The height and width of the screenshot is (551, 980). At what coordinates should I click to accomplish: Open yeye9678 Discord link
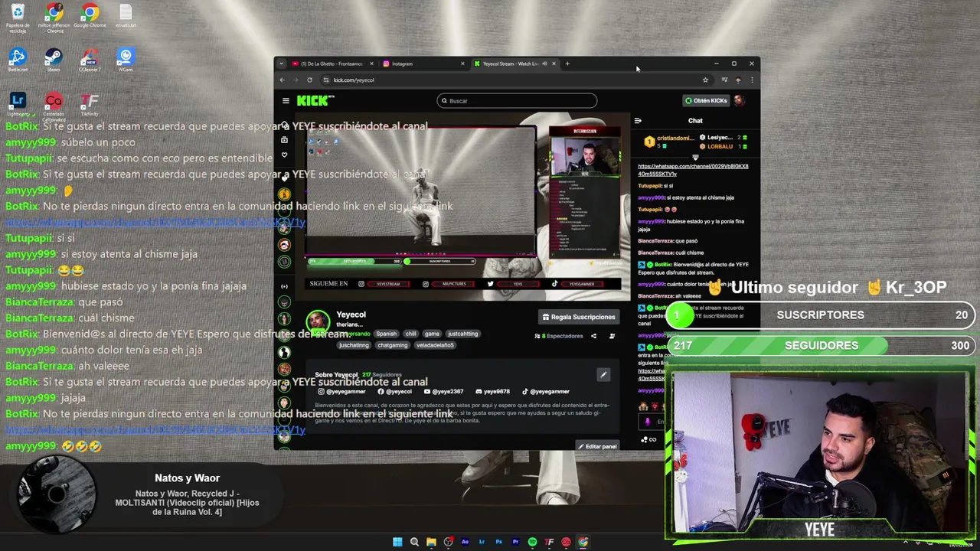492,391
